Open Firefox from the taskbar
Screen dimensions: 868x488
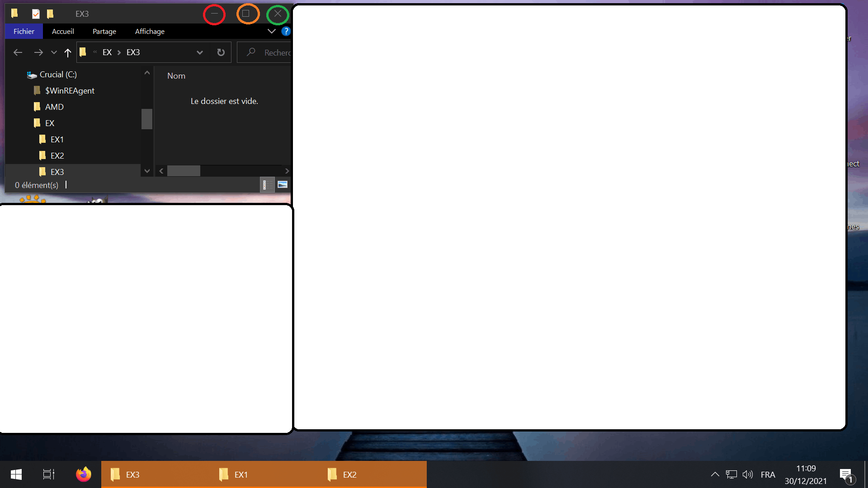click(x=83, y=474)
